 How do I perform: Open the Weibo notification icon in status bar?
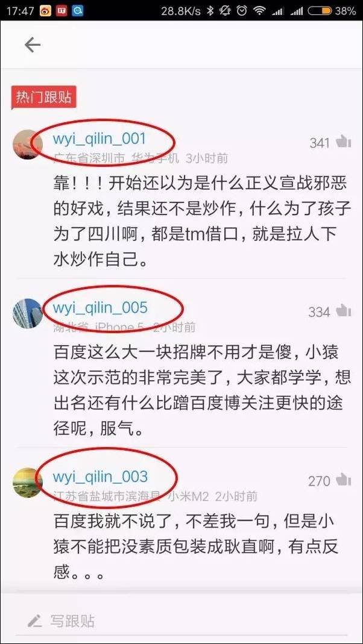tap(46, 11)
